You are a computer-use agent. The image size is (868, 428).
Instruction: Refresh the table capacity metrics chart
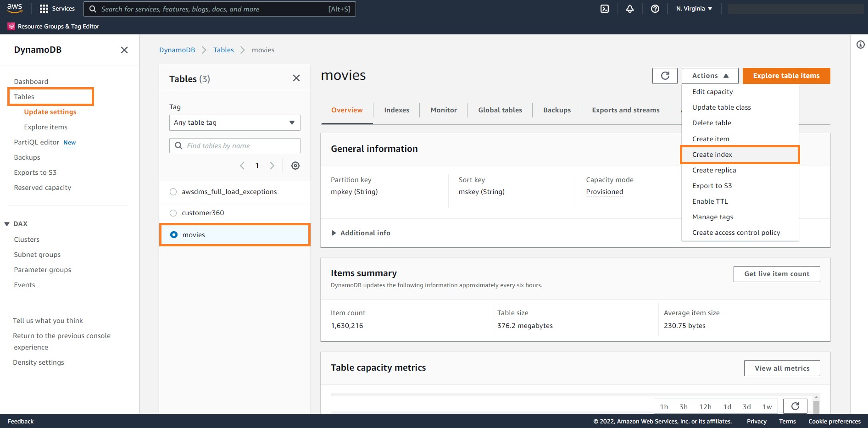795,406
